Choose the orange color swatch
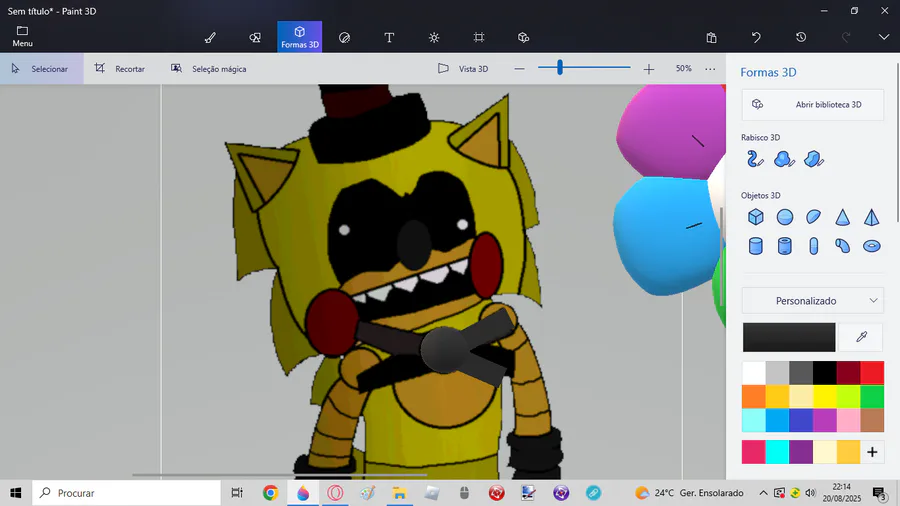Viewport: 900px width, 506px height. pos(754,396)
